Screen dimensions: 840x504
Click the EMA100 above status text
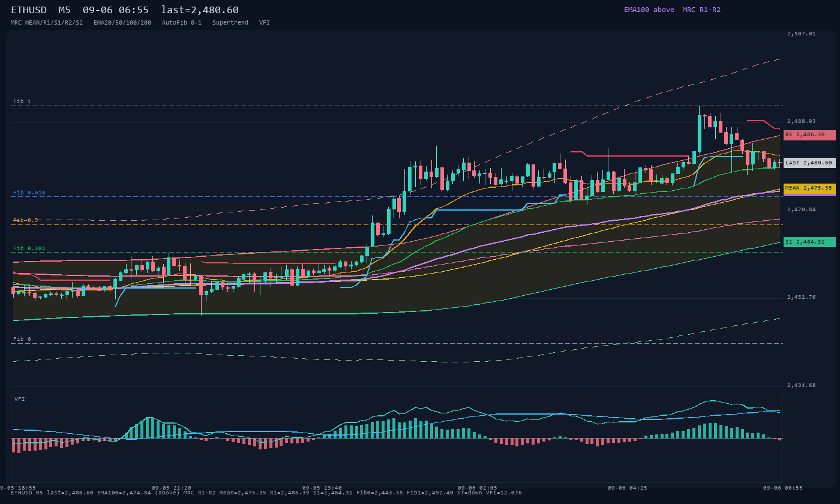click(x=649, y=10)
